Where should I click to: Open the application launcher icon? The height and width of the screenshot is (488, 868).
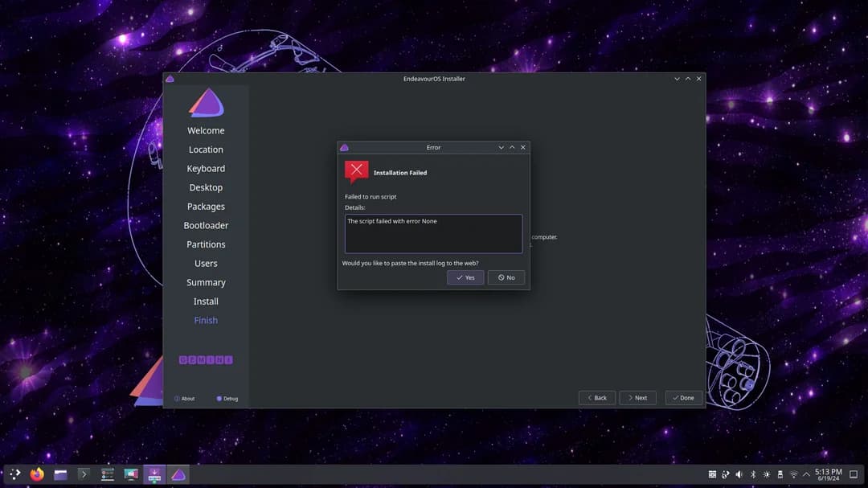(x=13, y=474)
